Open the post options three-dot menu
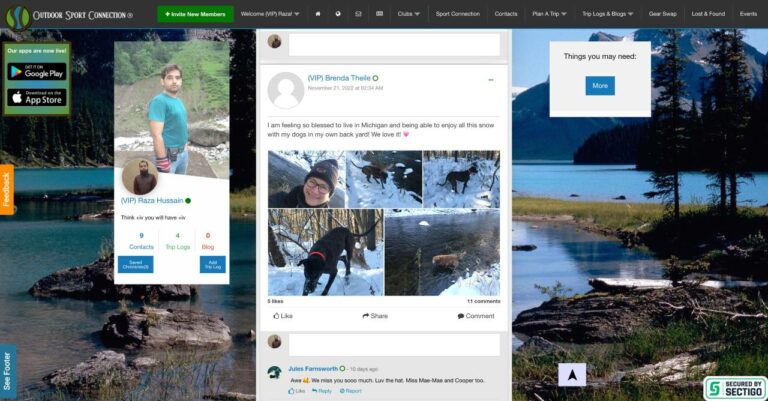The width and height of the screenshot is (768, 401). 491,80
